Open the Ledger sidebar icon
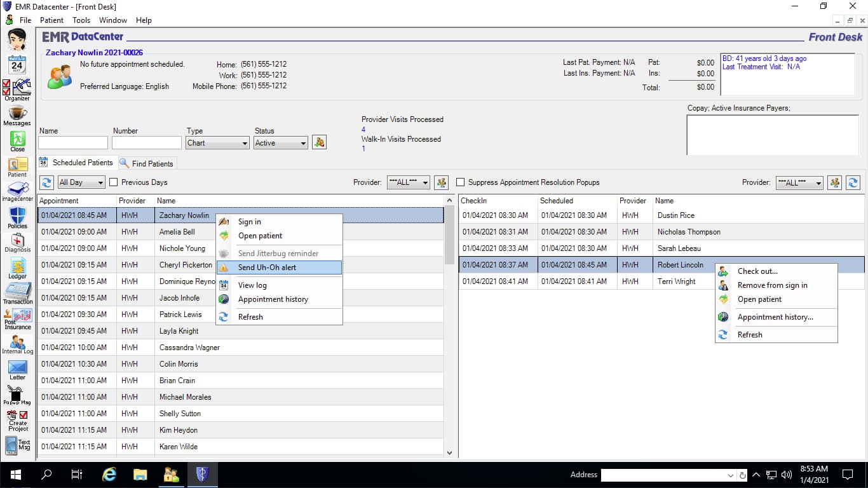 (x=17, y=268)
